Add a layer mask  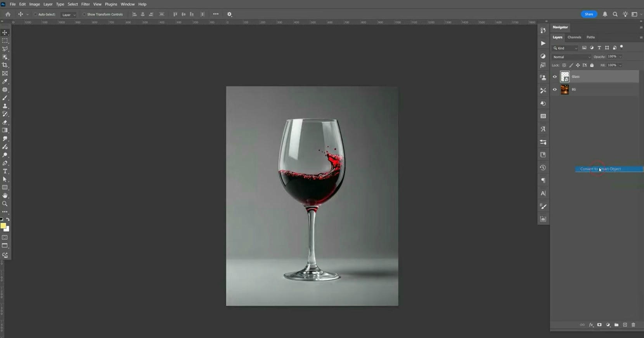click(599, 325)
